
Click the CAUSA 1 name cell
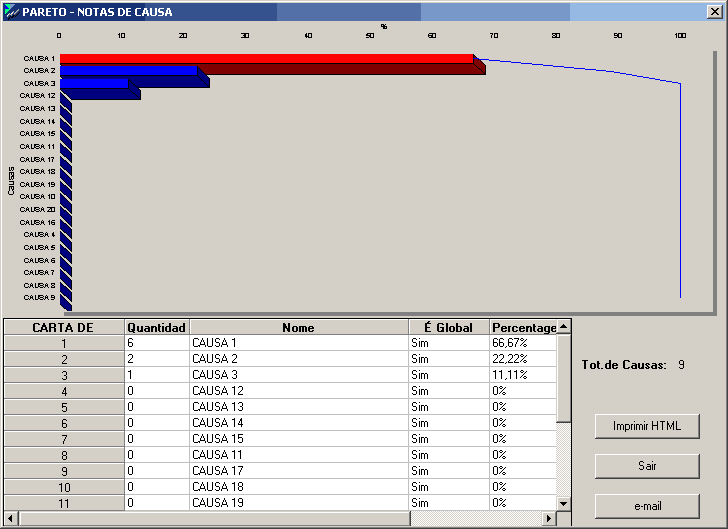point(299,343)
